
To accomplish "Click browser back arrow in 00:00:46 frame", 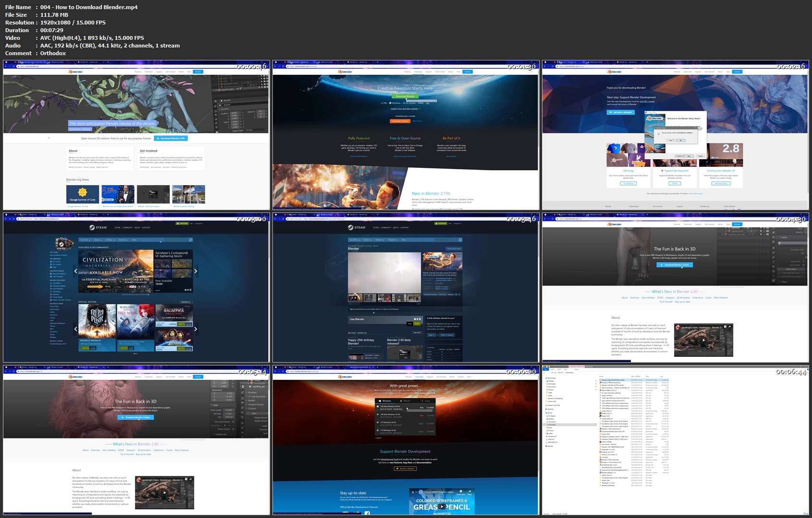I will 6,66.
